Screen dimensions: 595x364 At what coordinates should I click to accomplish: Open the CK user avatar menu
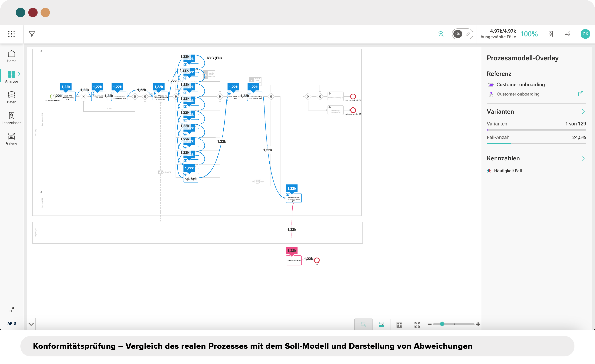(585, 34)
